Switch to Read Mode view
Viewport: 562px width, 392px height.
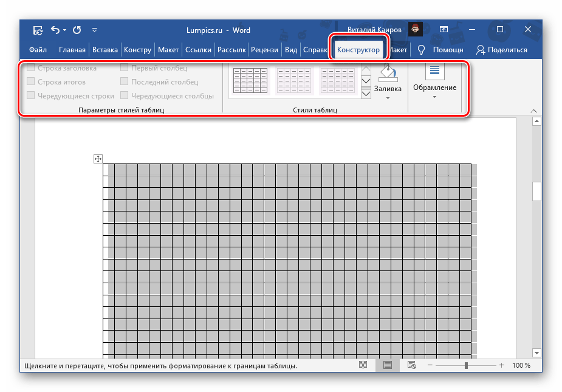tap(363, 365)
